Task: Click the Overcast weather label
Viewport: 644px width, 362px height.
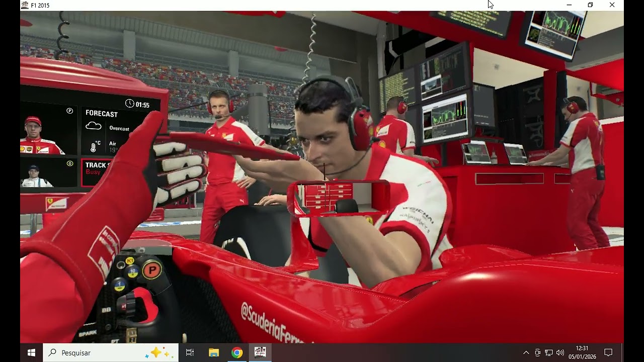Action: click(119, 129)
